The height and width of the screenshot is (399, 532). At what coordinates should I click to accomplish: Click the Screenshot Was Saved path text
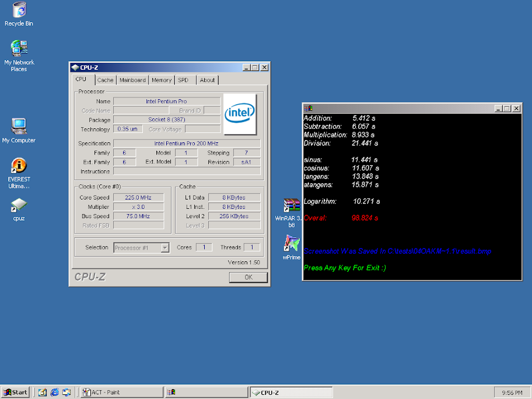[x=397, y=251]
